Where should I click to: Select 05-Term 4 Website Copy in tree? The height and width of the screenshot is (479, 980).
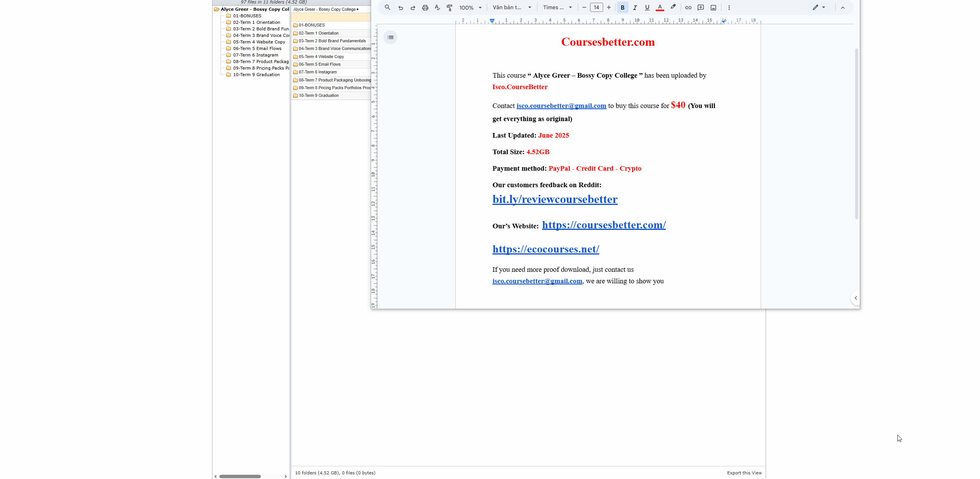(x=259, y=42)
